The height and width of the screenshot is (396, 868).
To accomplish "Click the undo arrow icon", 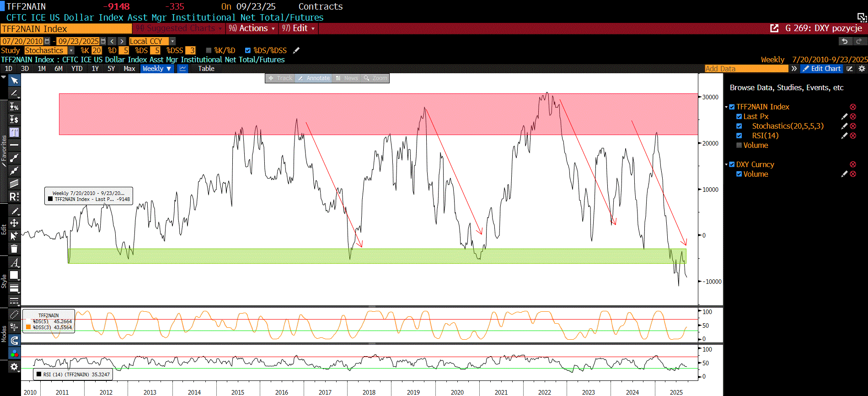I will pyautogui.click(x=845, y=41).
